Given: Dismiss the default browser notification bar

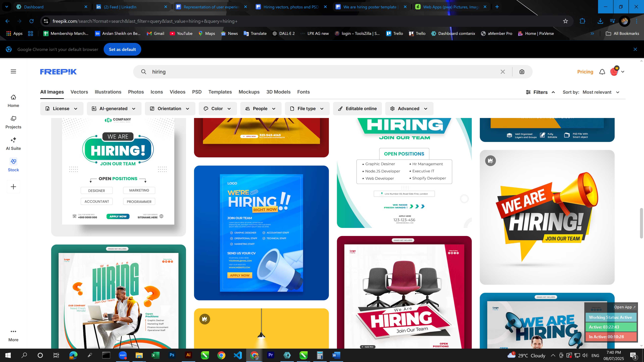Looking at the screenshot, I should click(x=635, y=49).
